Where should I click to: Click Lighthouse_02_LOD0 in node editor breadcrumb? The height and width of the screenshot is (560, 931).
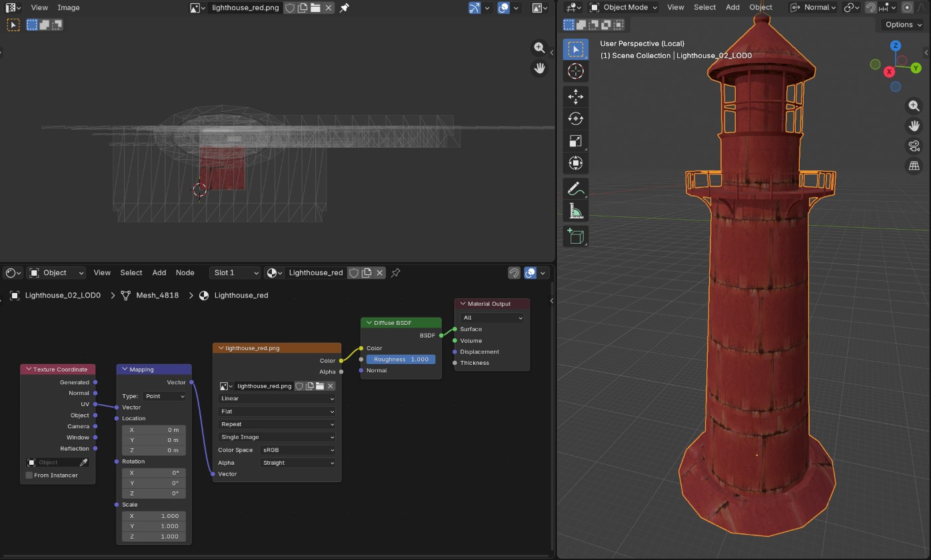[63, 295]
